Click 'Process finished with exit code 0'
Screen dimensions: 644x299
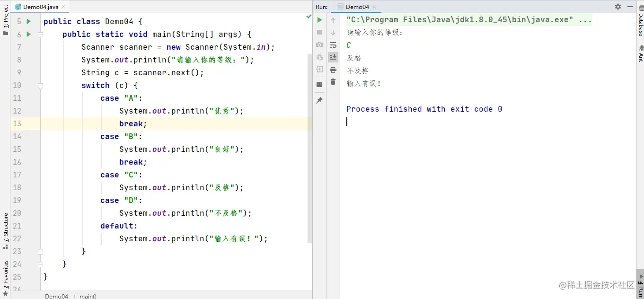tap(424, 109)
